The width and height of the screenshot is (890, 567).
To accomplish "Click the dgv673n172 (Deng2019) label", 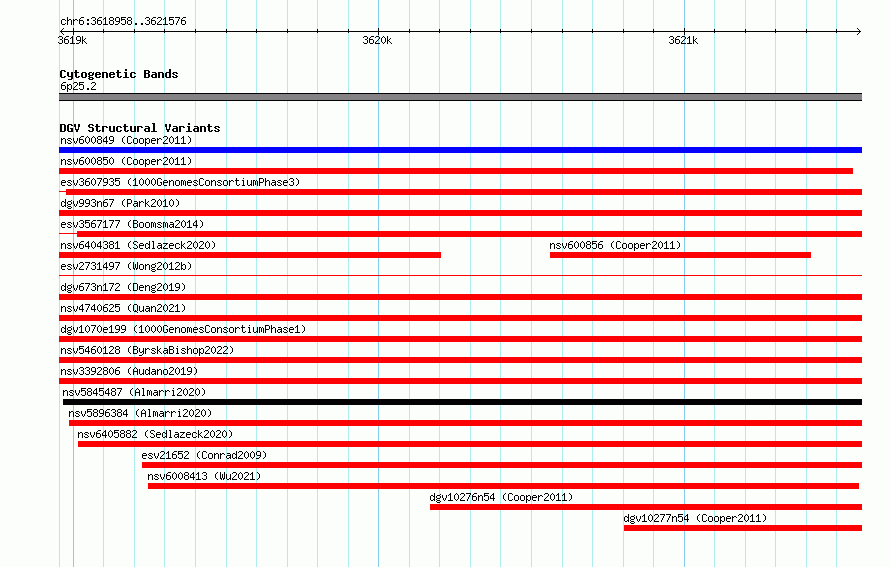I will coord(123,287).
